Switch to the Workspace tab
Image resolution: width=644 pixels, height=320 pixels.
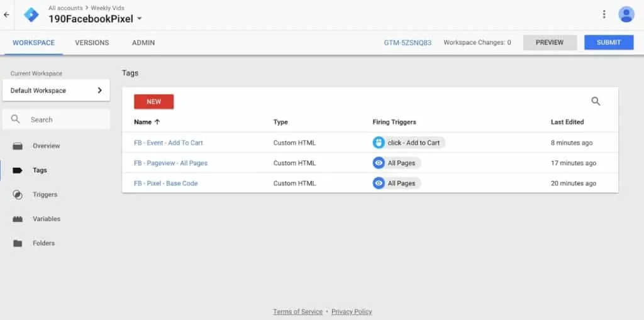point(34,43)
